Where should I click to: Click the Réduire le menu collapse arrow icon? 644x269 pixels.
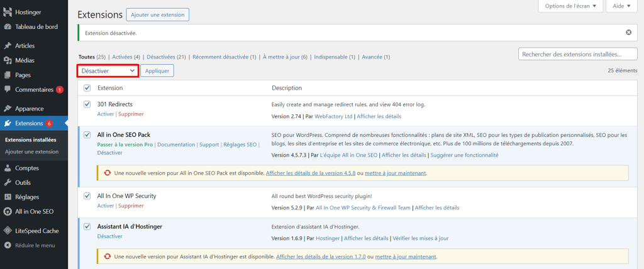pyautogui.click(x=8, y=246)
